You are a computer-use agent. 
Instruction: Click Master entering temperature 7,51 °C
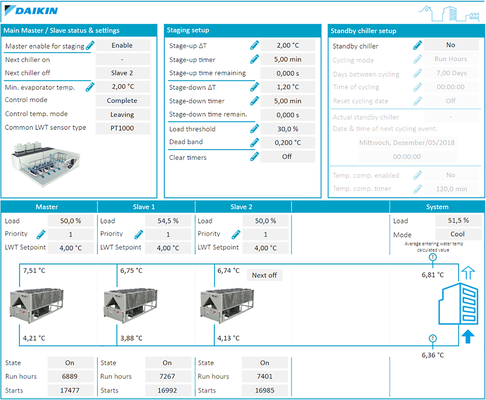point(34,271)
